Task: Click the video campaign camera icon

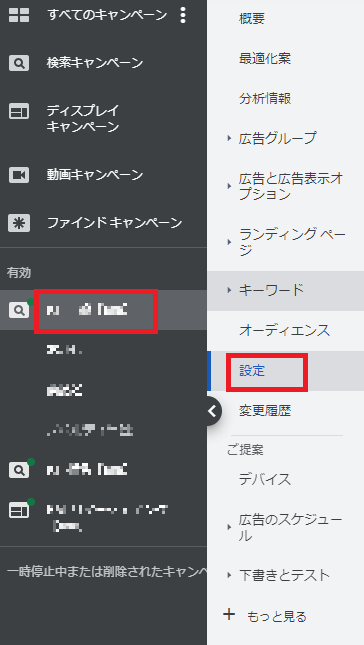Action: tap(19, 175)
